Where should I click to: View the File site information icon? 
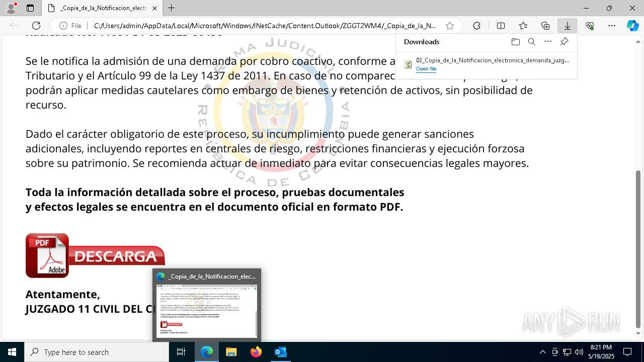(70, 26)
